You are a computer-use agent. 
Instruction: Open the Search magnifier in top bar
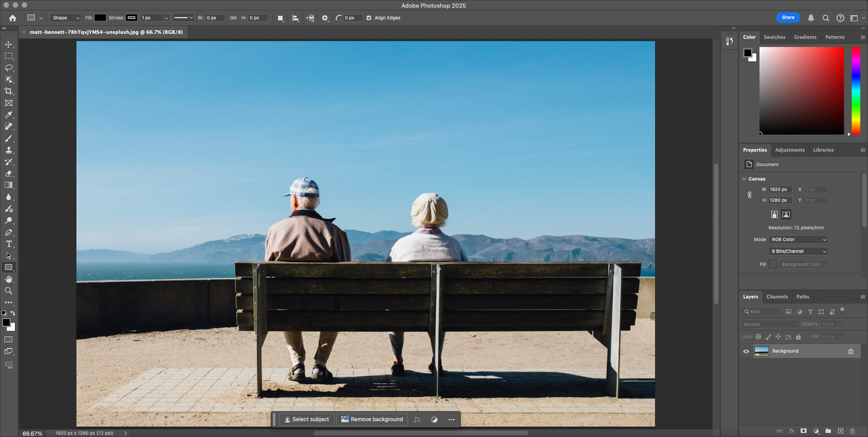826,18
